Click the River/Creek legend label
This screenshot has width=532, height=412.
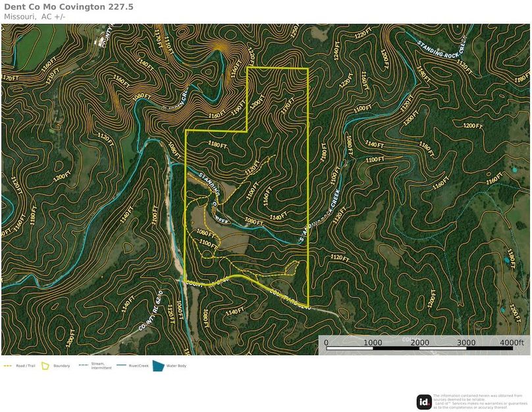[x=139, y=366]
